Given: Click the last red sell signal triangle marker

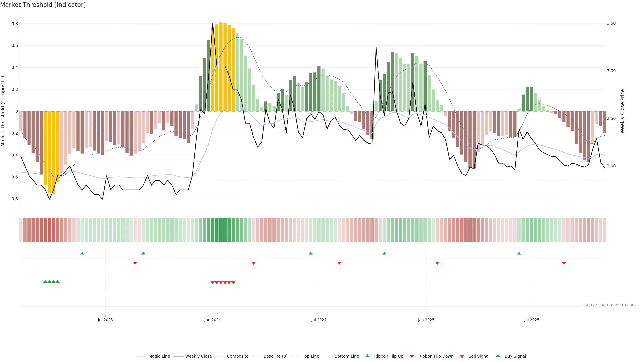Looking at the screenshot, I should point(233,283).
